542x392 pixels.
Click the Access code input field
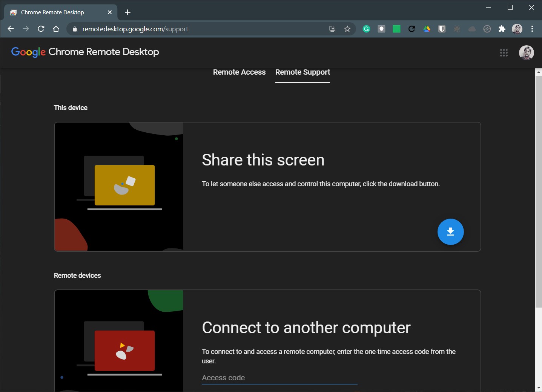(279, 378)
